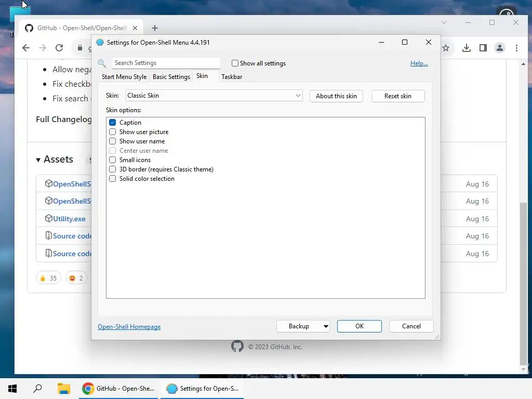Viewport: 532px width, 399px height.
Task: Click the lock icon in address bar
Action: coord(80,48)
